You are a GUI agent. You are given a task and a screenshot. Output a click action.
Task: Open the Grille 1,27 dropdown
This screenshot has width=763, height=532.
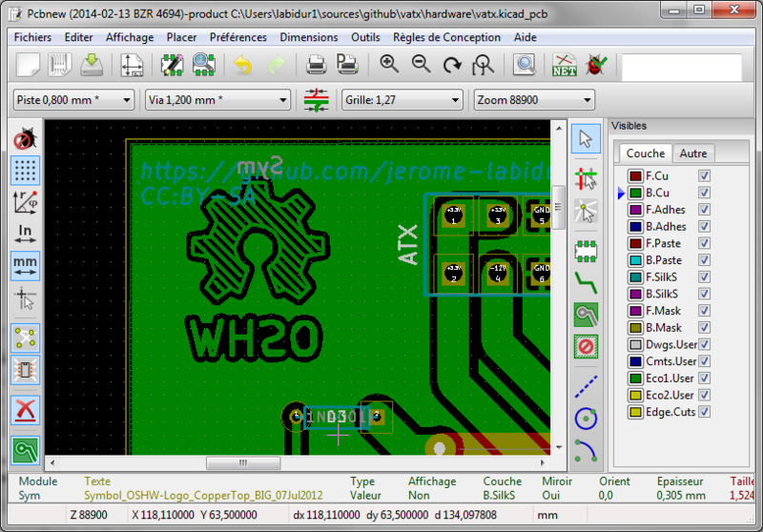[402, 100]
